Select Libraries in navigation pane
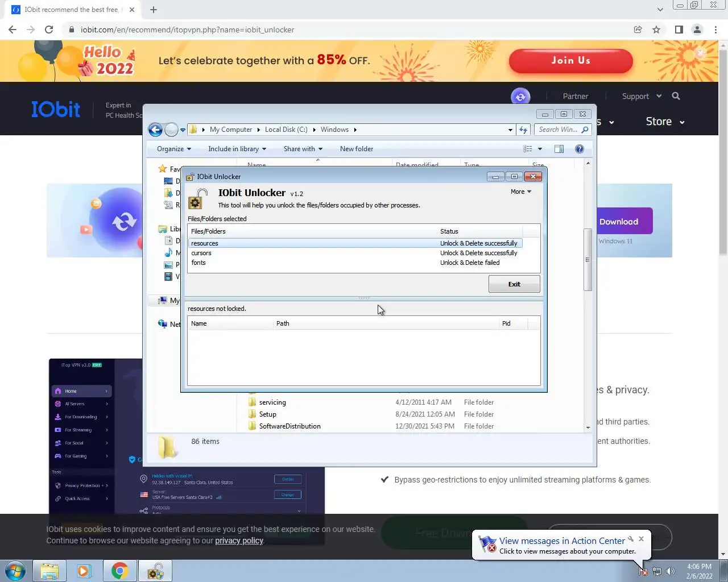The width and height of the screenshot is (728, 582). click(x=169, y=228)
